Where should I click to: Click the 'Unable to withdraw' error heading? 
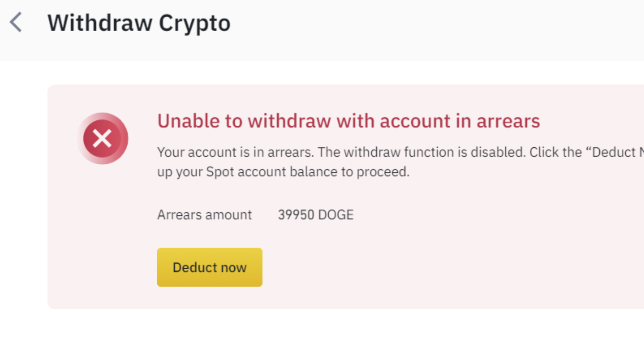(348, 121)
